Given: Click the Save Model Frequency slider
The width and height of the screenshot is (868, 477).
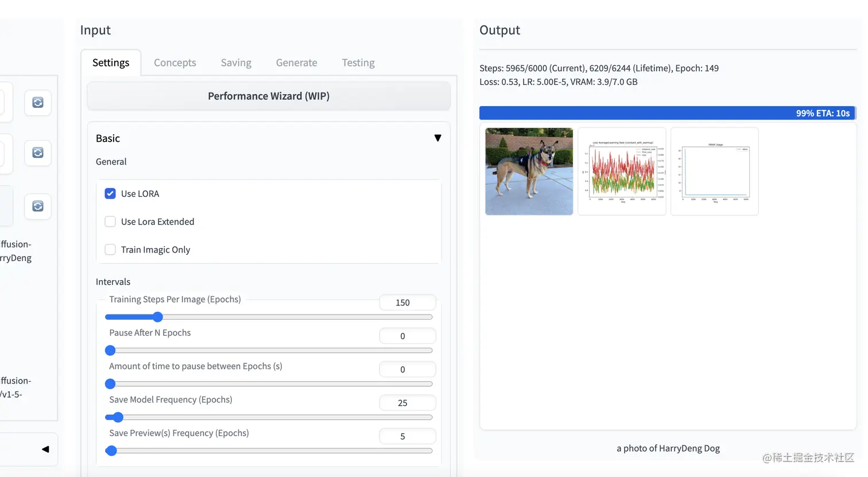Looking at the screenshot, I should (269, 417).
